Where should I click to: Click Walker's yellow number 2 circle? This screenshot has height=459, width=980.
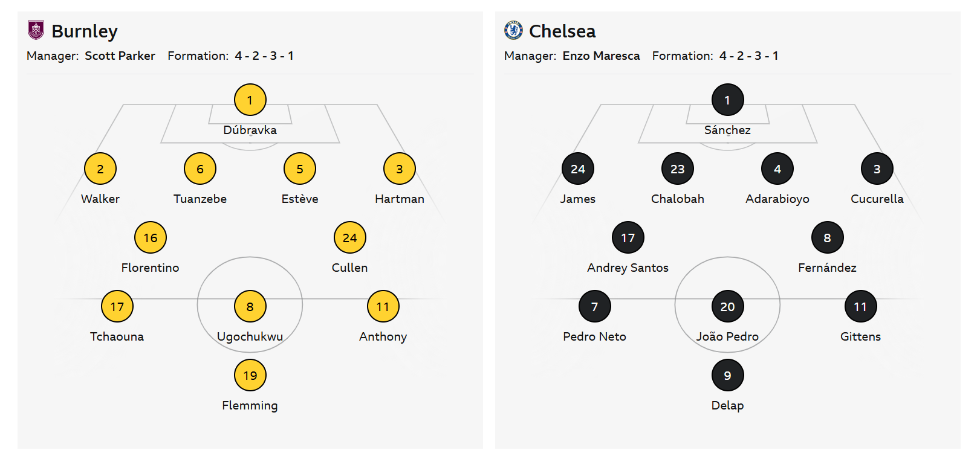(x=100, y=169)
